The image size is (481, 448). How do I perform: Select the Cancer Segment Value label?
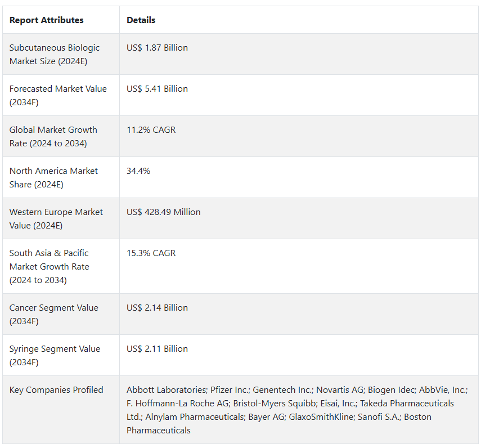click(x=53, y=315)
